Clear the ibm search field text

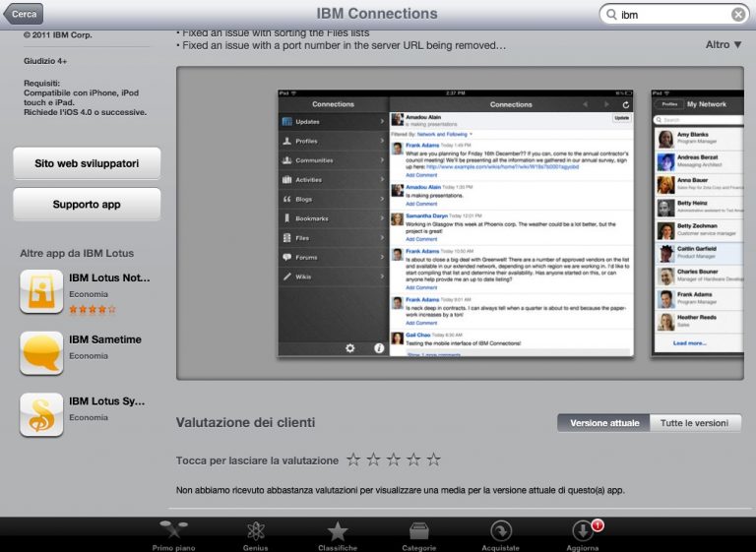[737, 15]
